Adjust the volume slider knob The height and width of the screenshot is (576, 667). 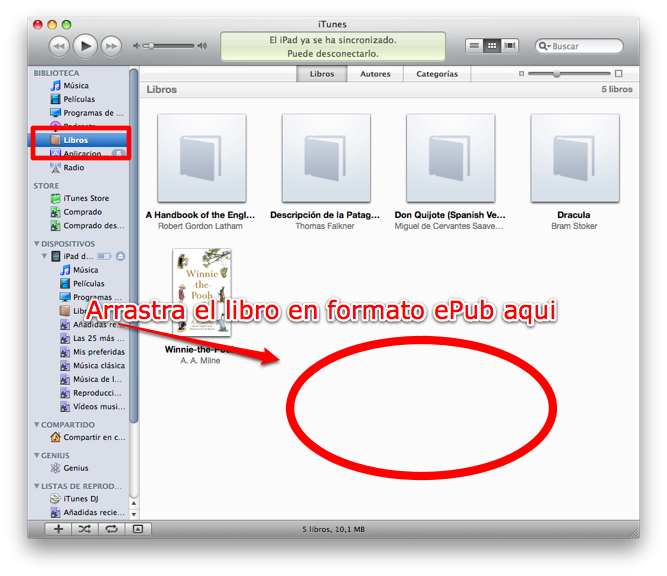[150, 46]
